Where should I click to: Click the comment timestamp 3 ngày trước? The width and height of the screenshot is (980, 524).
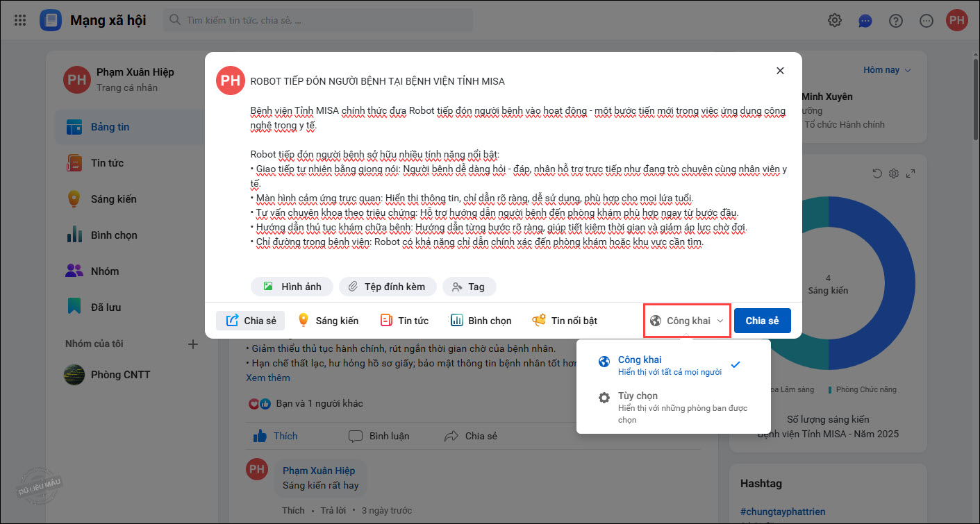[386, 510]
